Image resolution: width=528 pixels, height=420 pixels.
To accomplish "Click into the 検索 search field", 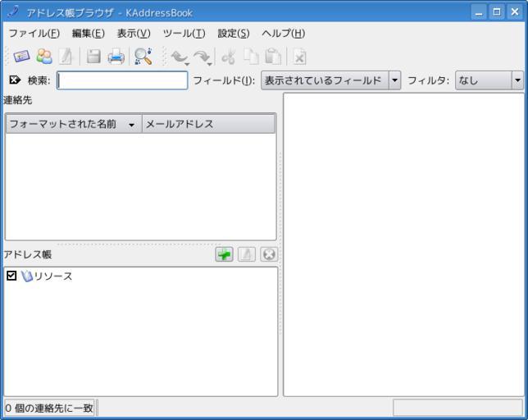I will [122, 80].
